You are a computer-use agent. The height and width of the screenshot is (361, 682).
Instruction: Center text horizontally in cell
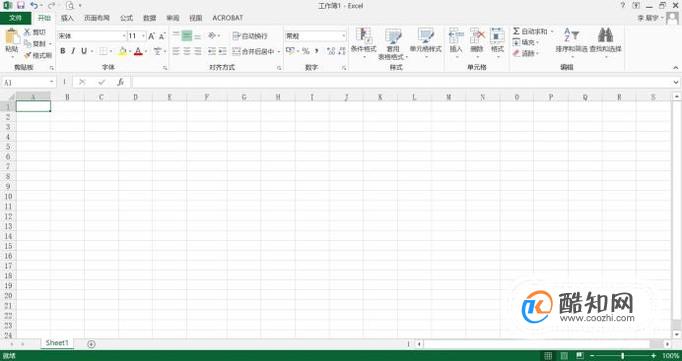tap(187, 51)
